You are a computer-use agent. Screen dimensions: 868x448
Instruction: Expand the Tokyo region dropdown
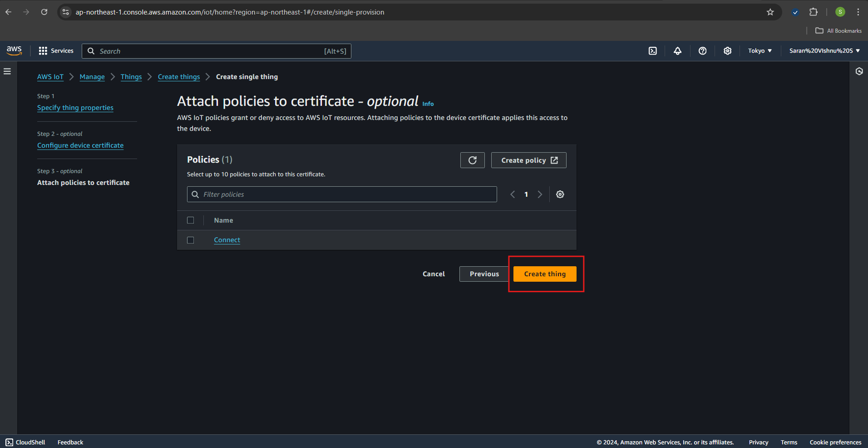pos(759,51)
